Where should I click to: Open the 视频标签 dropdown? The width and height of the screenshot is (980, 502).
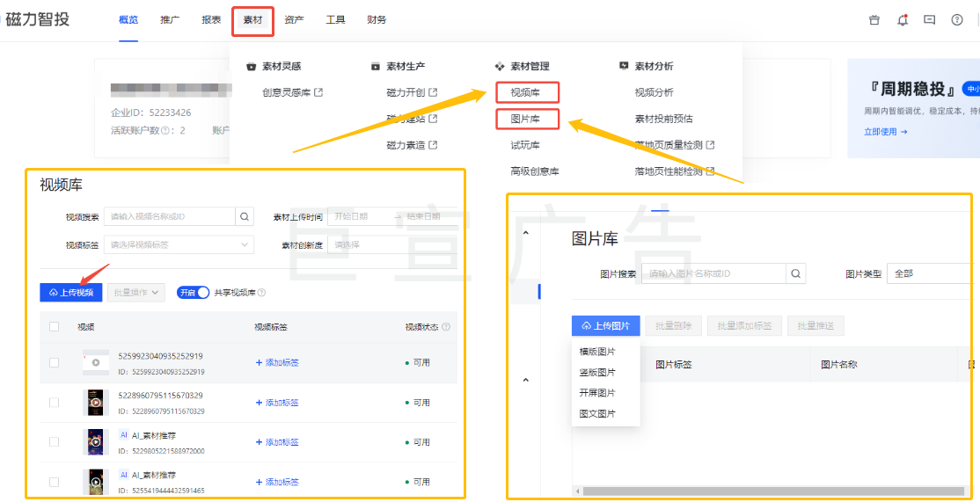(x=179, y=244)
